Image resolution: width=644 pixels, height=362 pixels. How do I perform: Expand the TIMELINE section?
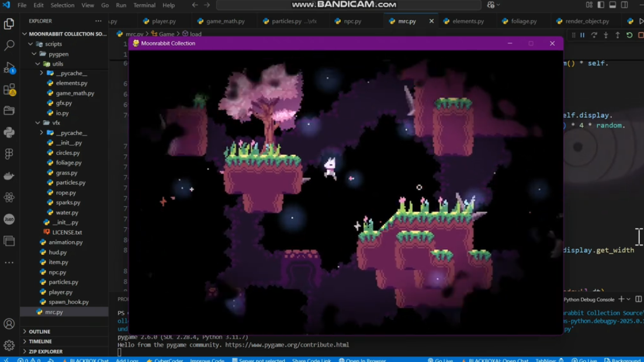click(x=40, y=342)
